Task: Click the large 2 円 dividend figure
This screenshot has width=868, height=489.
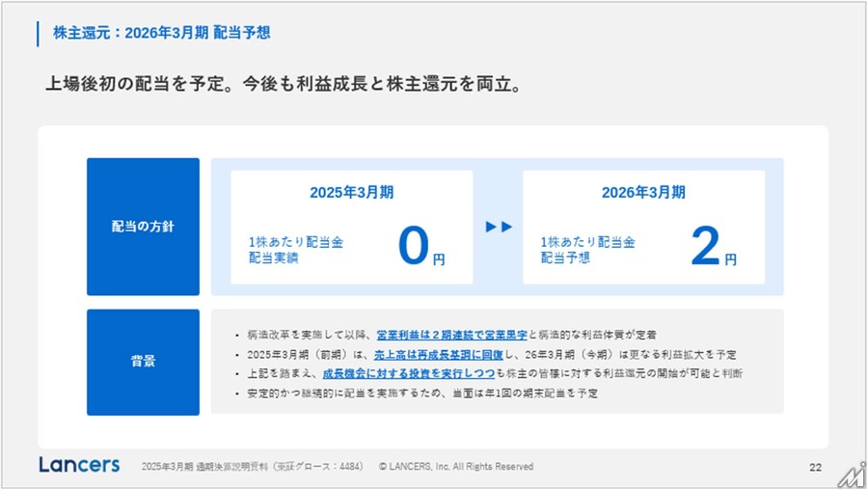Action: click(x=714, y=246)
